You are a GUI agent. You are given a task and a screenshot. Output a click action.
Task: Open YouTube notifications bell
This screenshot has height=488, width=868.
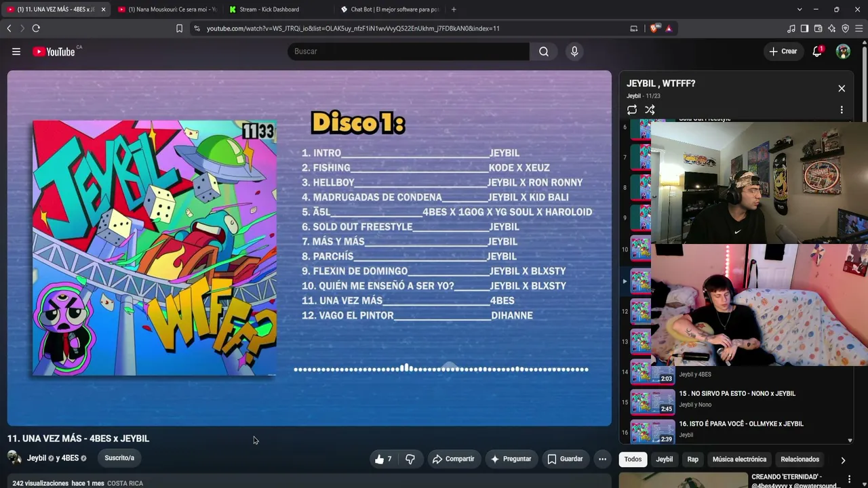click(817, 52)
